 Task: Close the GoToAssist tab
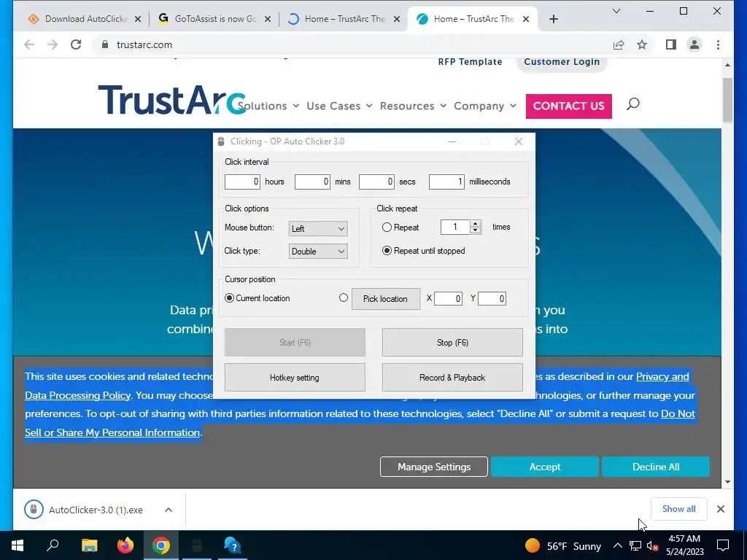[x=268, y=19]
